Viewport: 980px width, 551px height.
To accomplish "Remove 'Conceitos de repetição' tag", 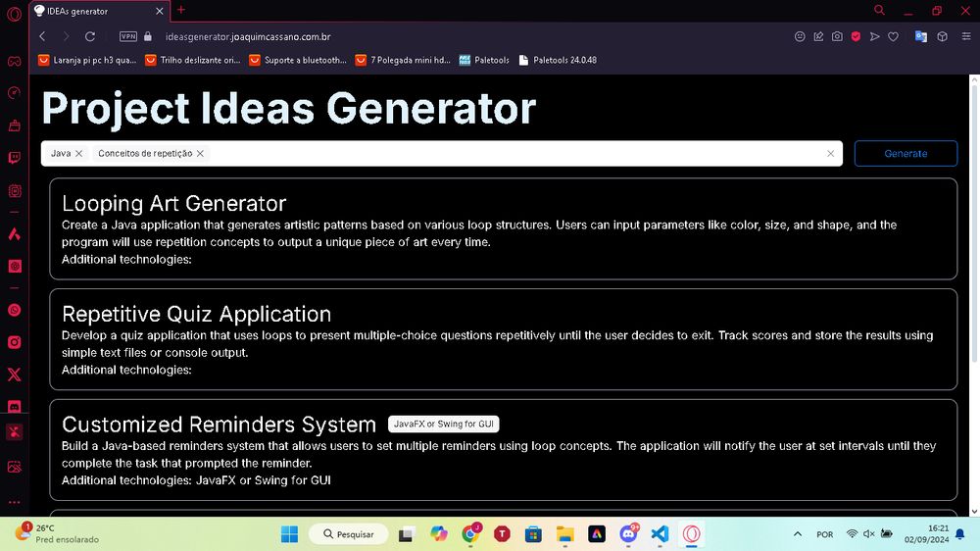I will (200, 153).
